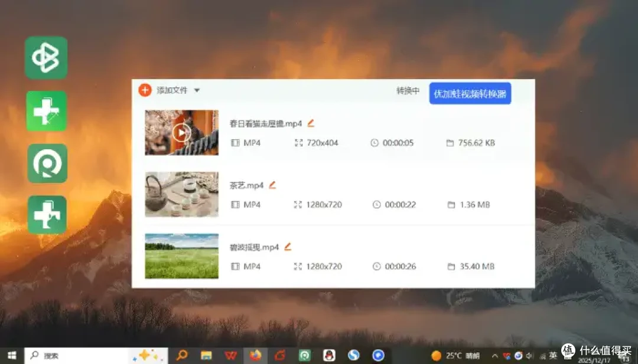The width and height of the screenshot is (638, 364).
Task: Click the 1.36 MB file size value
Action: 475,204
